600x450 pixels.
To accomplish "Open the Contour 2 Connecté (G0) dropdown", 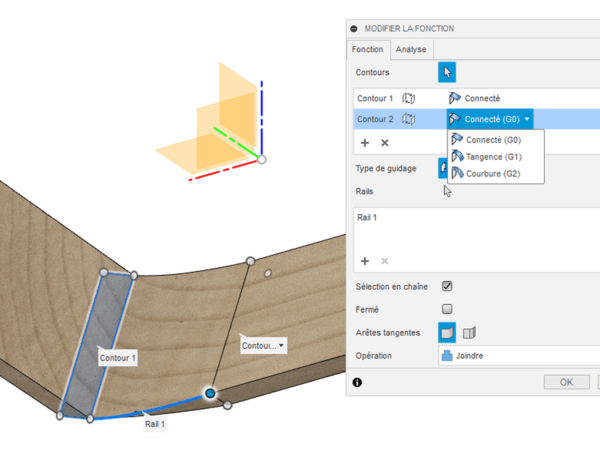I will (x=490, y=119).
